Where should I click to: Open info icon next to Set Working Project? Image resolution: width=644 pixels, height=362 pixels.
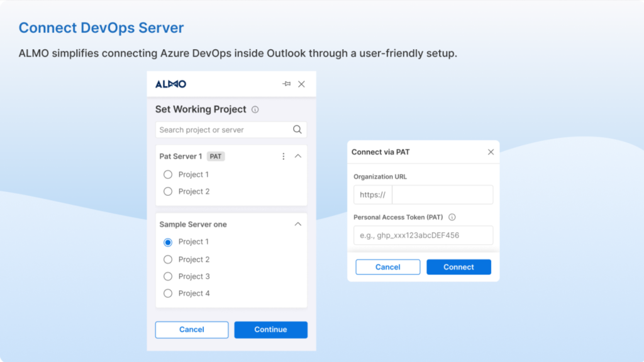[x=255, y=110]
